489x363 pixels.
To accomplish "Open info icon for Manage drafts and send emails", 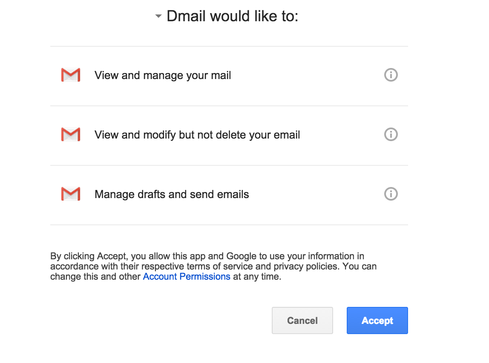I will click(391, 194).
